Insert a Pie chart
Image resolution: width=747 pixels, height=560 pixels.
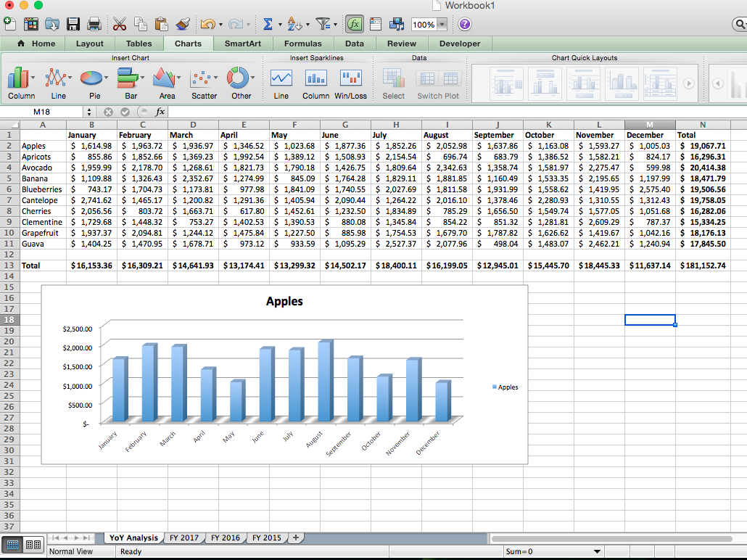(91, 78)
